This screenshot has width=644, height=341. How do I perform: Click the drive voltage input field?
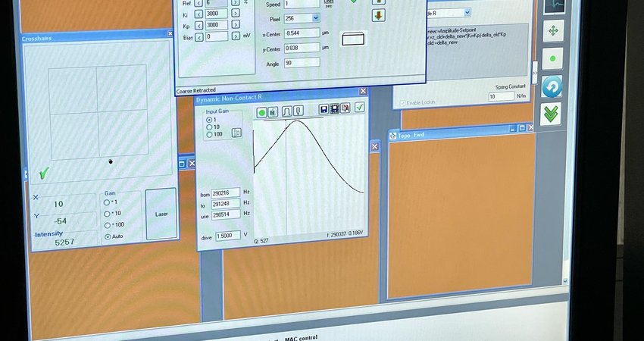pos(227,236)
